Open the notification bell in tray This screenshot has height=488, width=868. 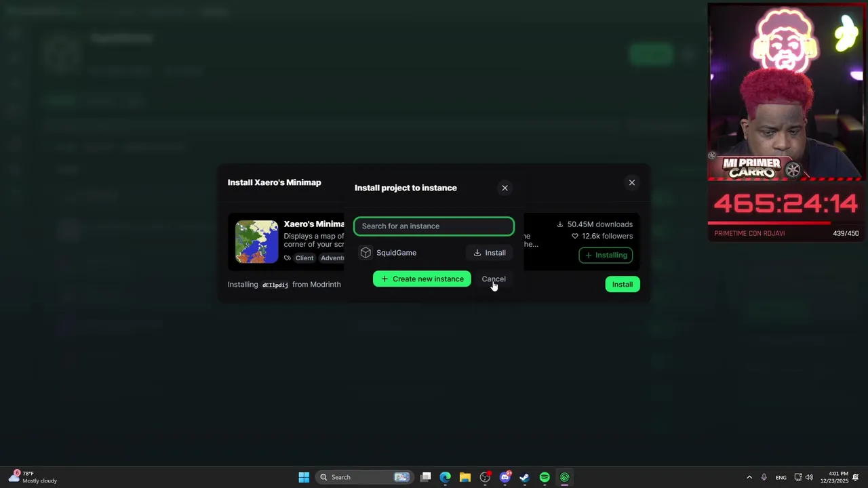pyautogui.click(x=856, y=477)
